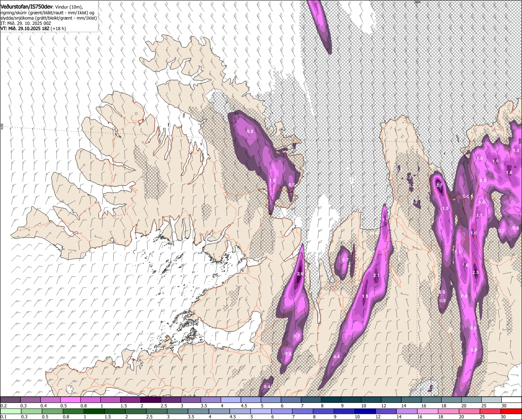Click the slydda/snjókoma legend description line
522x420 pixels.
pyautogui.click(x=49, y=18)
